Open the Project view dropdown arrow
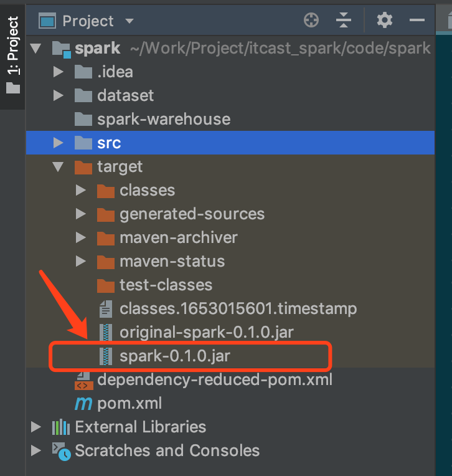The width and height of the screenshot is (452, 476). [129, 21]
